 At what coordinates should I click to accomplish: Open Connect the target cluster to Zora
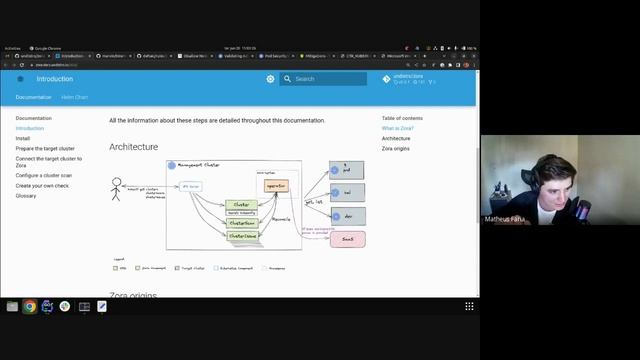pos(49,162)
